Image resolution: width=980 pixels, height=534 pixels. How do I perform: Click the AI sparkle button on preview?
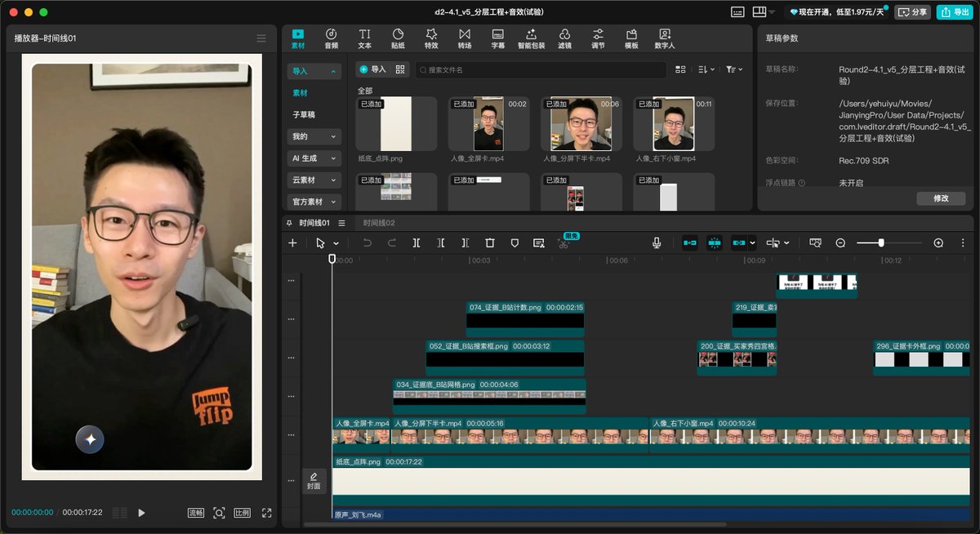pos(90,439)
